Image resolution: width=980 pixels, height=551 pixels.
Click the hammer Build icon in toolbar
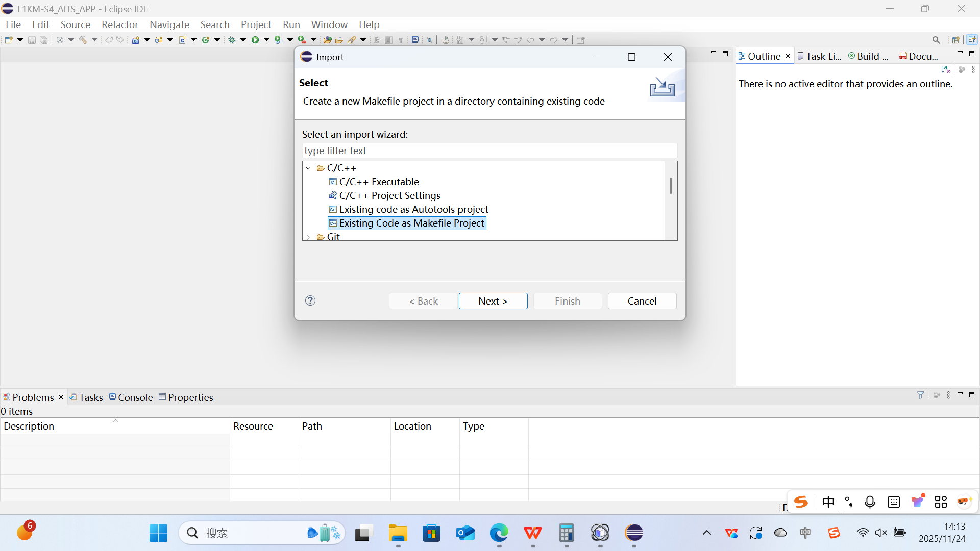pyautogui.click(x=83, y=40)
